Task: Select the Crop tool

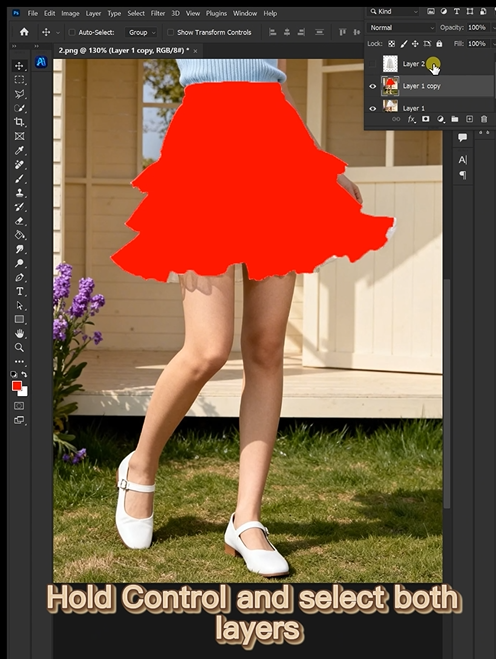Action: tap(19, 122)
